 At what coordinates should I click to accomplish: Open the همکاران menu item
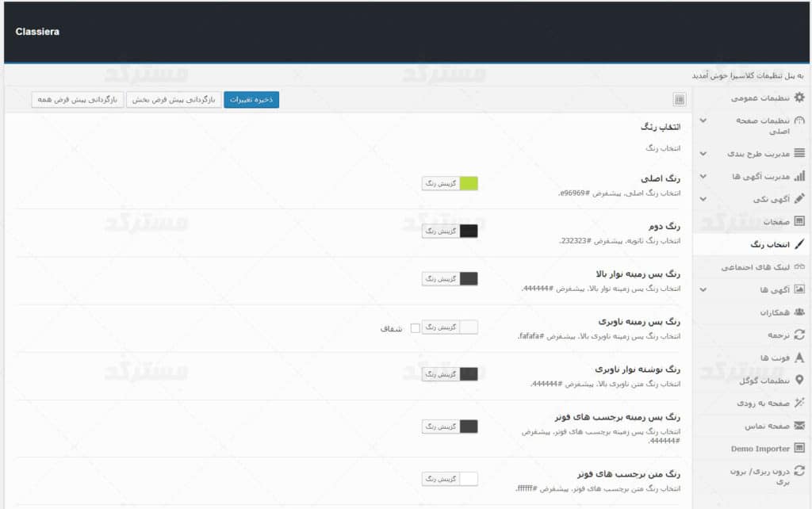pyautogui.click(x=752, y=312)
